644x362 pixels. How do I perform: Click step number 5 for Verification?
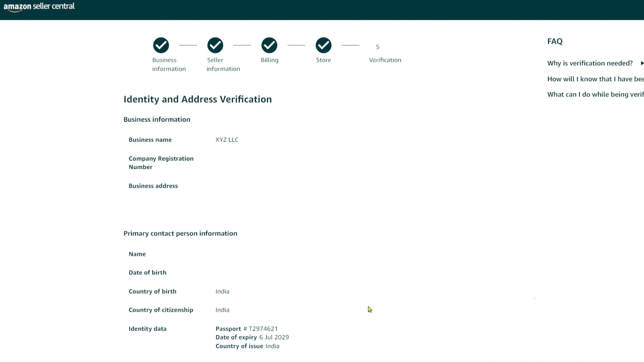(x=378, y=47)
